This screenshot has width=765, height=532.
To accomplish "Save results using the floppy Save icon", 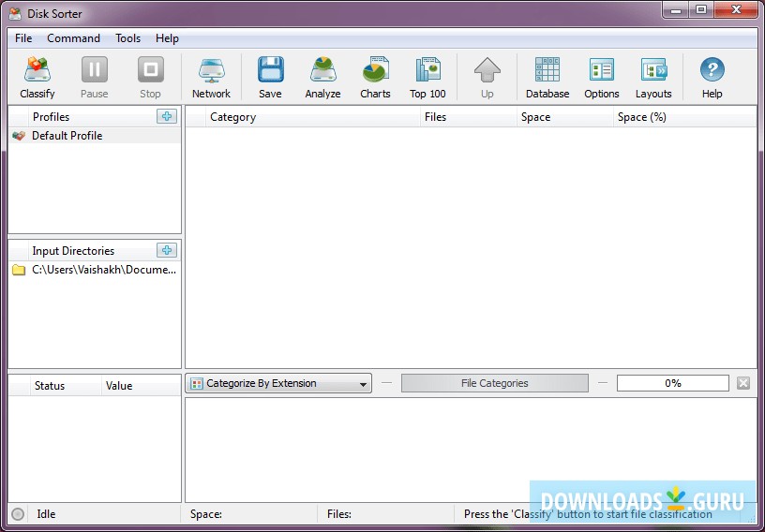I will [270, 69].
